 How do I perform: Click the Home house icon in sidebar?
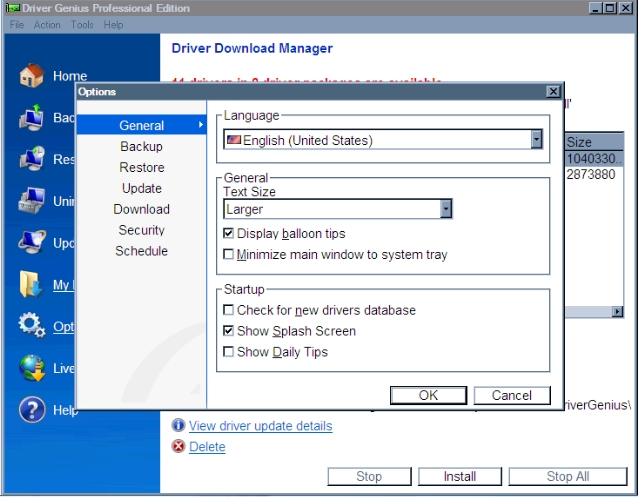31,76
